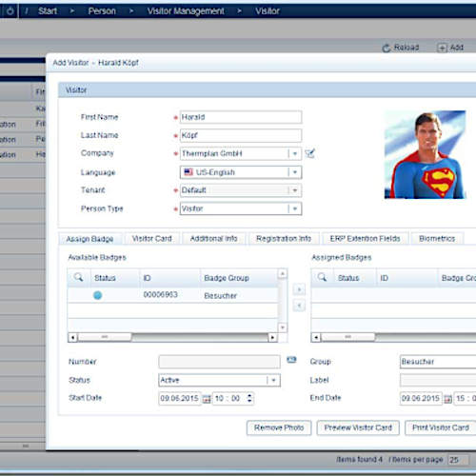Expand the Language dropdown
The width and height of the screenshot is (476, 476).
[x=295, y=172]
